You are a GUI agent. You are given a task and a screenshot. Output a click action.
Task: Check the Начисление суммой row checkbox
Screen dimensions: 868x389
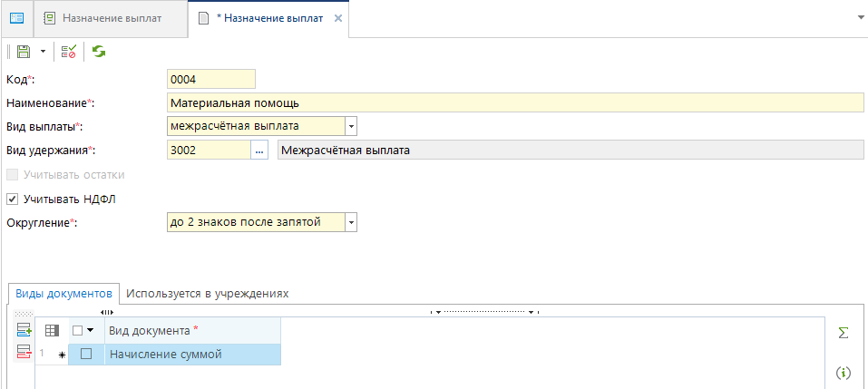click(x=86, y=355)
